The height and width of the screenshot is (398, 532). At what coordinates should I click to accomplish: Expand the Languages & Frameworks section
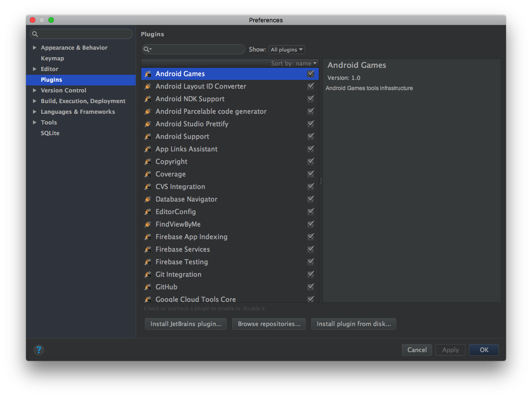point(34,112)
